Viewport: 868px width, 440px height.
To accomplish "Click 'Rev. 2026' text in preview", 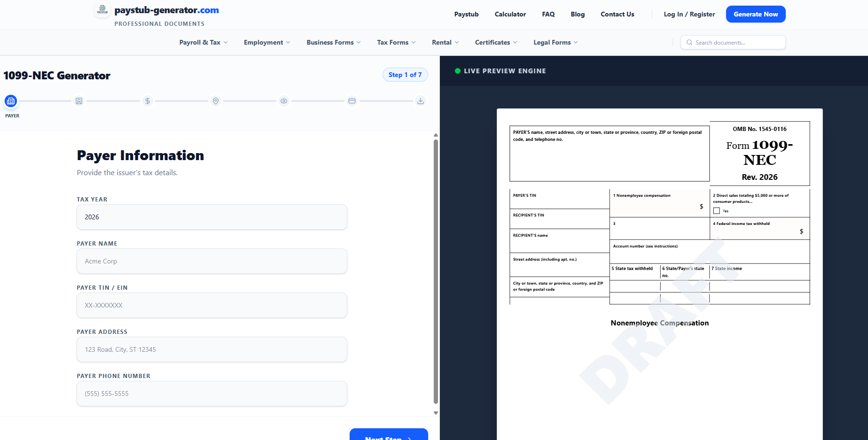I will click(759, 177).
